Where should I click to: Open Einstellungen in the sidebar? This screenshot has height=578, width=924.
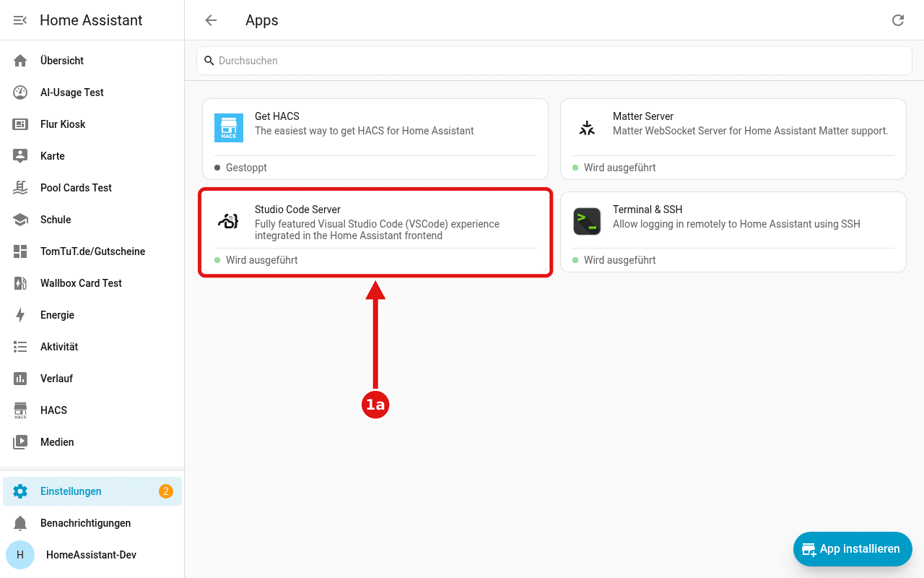tap(92, 491)
